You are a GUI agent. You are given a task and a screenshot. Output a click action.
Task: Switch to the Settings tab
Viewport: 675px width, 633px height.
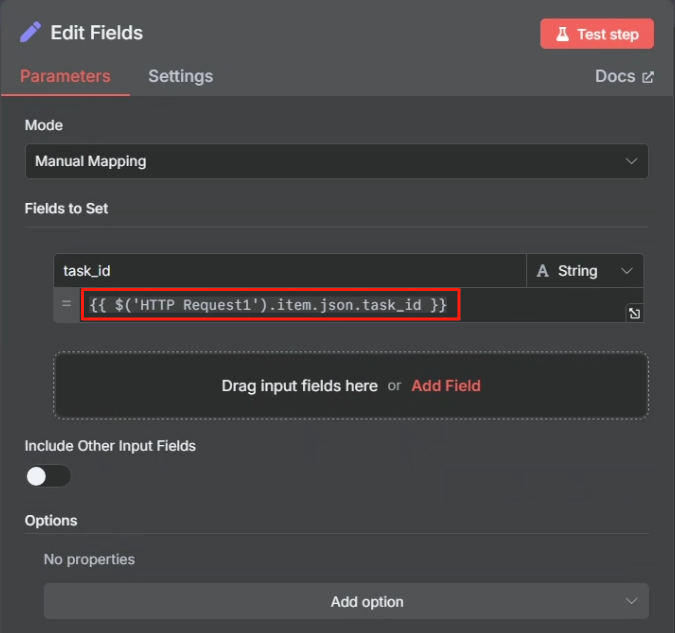181,76
